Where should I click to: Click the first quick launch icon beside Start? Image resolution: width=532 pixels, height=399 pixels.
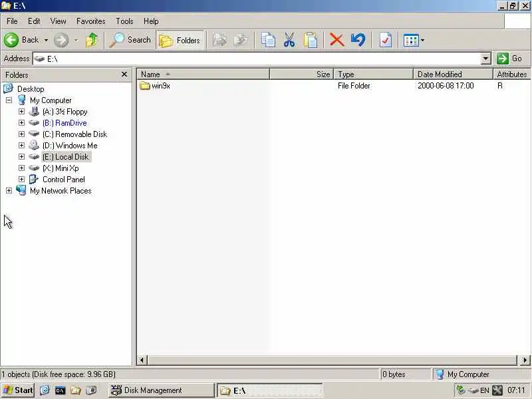[x=45, y=390]
